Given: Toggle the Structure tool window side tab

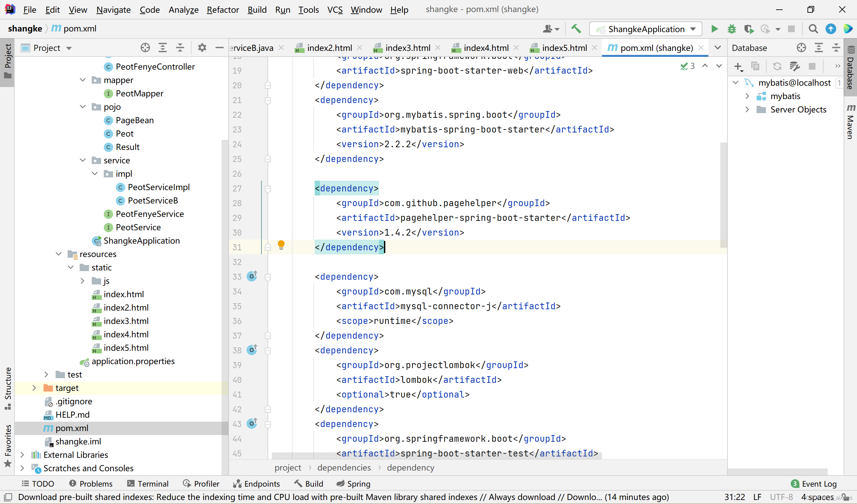Looking at the screenshot, I should 7,388.
